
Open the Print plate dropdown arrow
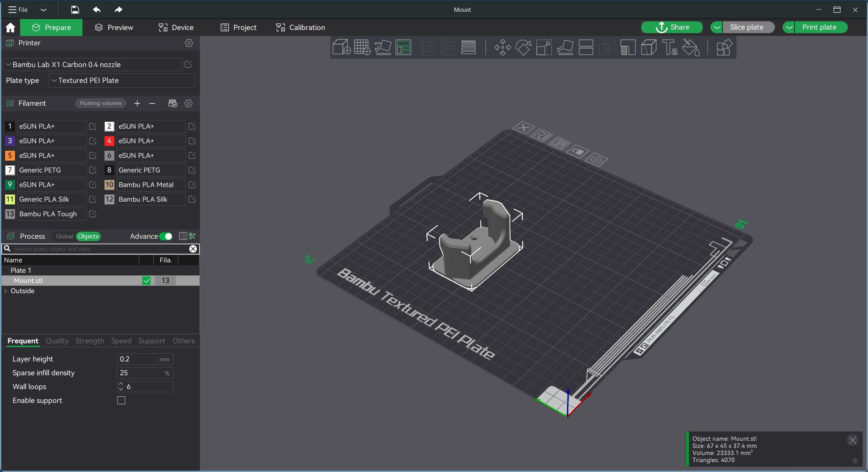point(789,27)
